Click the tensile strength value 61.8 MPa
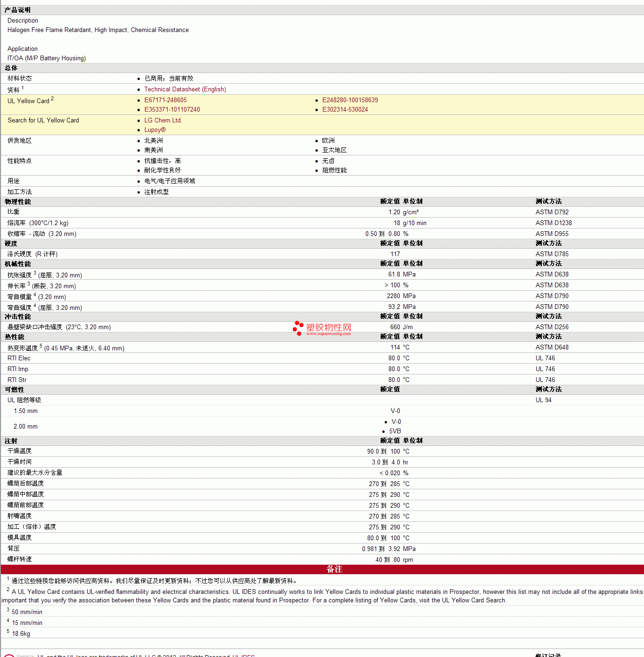The height and width of the screenshot is (657, 644). coord(402,275)
